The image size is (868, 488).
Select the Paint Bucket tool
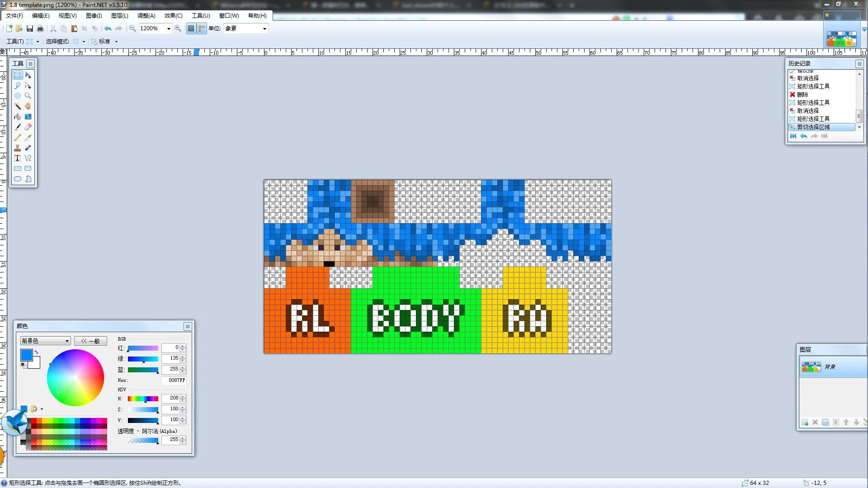click(x=18, y=117)
